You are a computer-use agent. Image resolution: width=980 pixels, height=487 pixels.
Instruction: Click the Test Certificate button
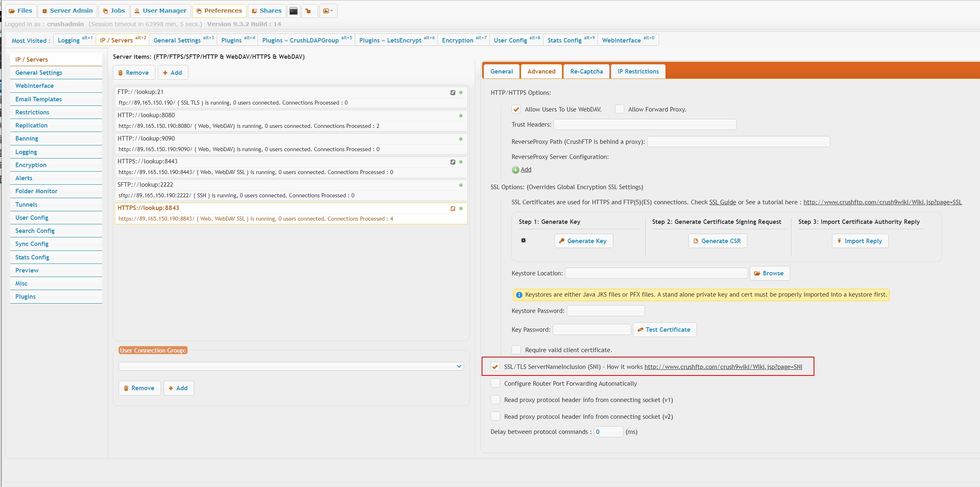665,330
